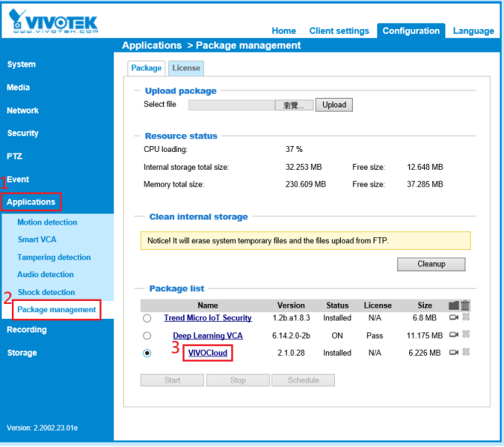Click the delete X for Trend Micro package

pos(466,318)
